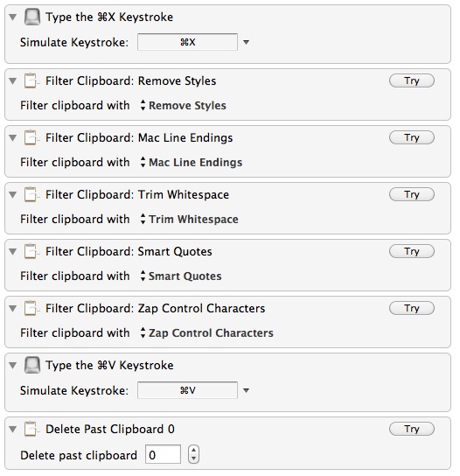Click the keyboard icon of ⌘X Keystroke action

pyautogui.click(x=31, y=17)
